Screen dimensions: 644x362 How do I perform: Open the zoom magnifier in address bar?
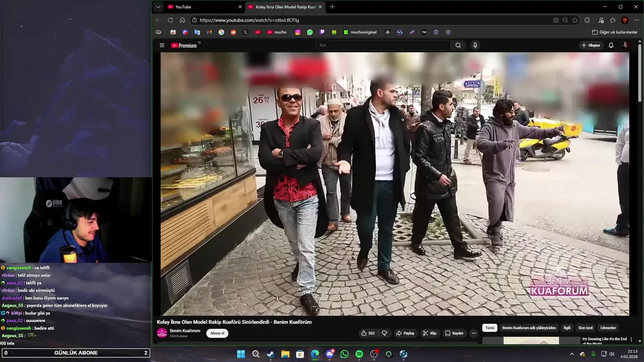tap(566, 20)
